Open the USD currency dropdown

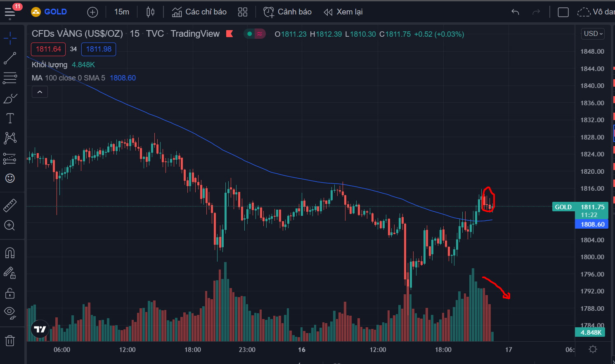593,34
